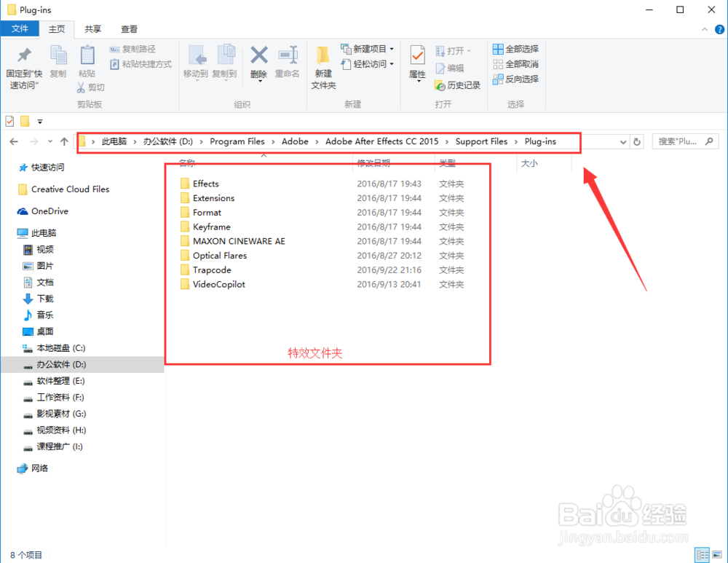Select the Optical Flares folder
Screen dimensions: 728x563
click(220, 256)
